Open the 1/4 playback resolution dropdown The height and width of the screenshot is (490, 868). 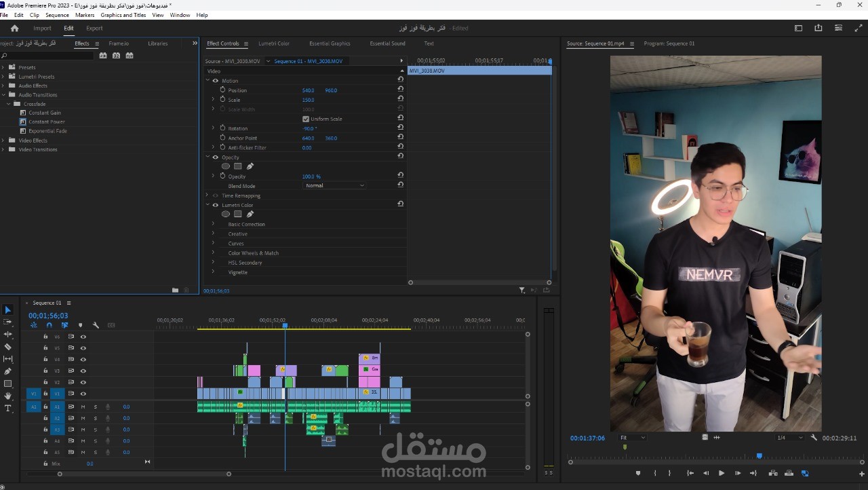[x=789, y=438]
